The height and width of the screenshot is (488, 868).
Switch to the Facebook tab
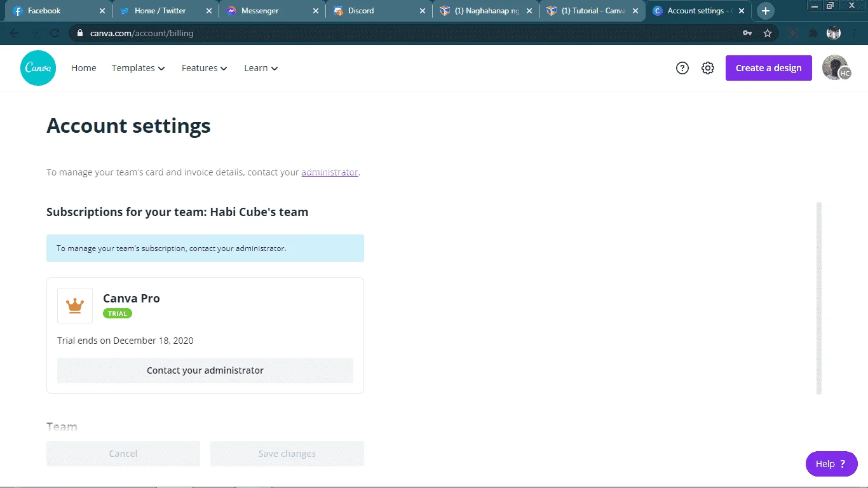pos(58,11)
